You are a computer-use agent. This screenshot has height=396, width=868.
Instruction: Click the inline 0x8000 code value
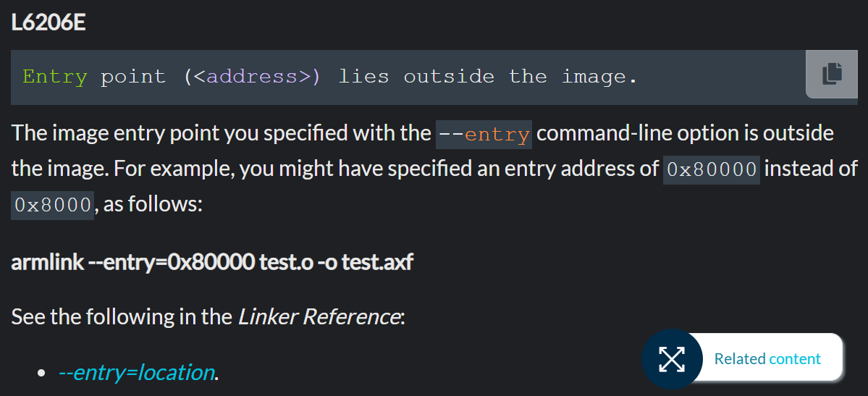coord(53,205)
